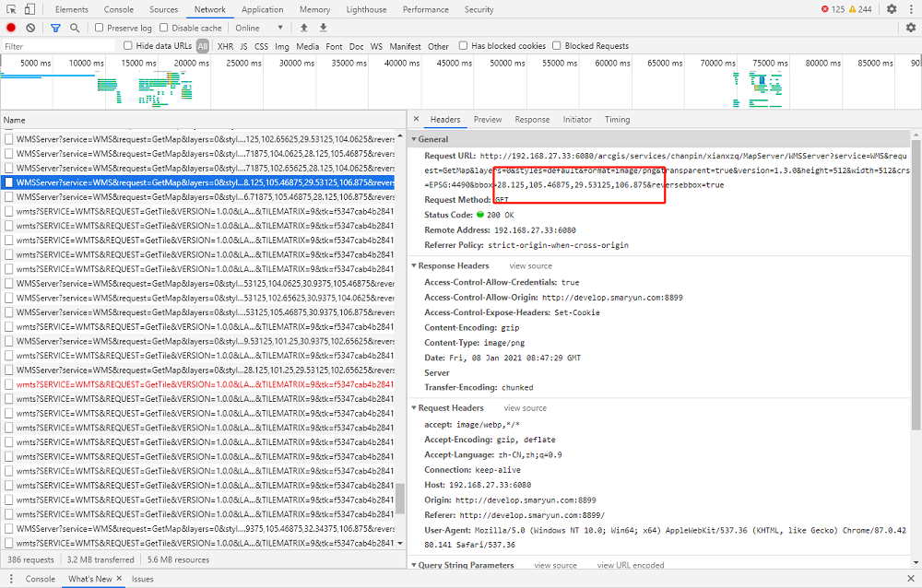This screenshot has height=588, width=922.
Task: Enable Disable cache checkbox
Action: point(164,28)
